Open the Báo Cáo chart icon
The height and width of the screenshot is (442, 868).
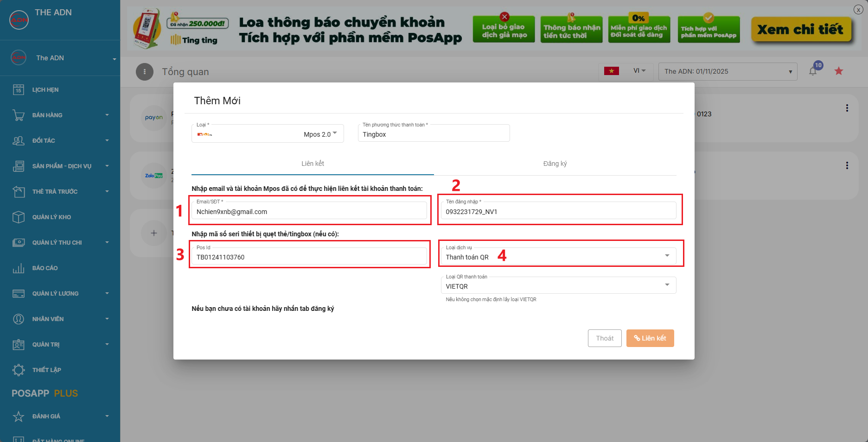pos(19,268)
